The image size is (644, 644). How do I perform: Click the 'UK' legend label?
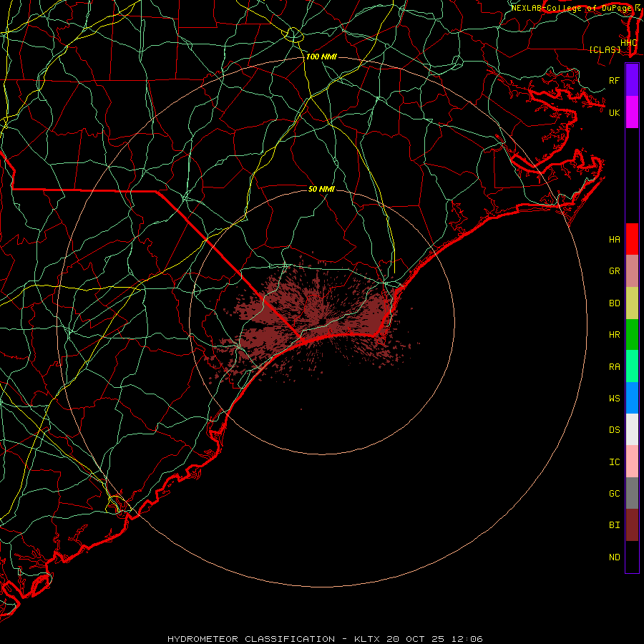(614, 112)
